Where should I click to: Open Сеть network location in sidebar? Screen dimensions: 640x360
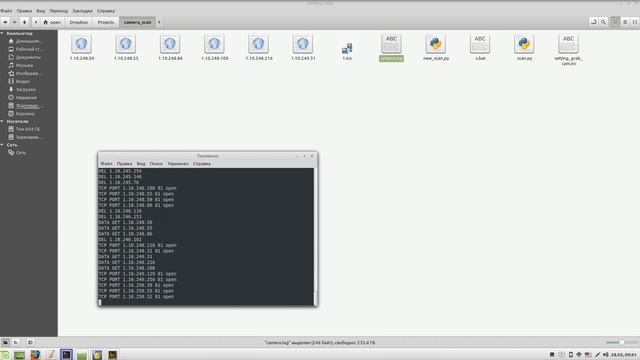[17, 153]
